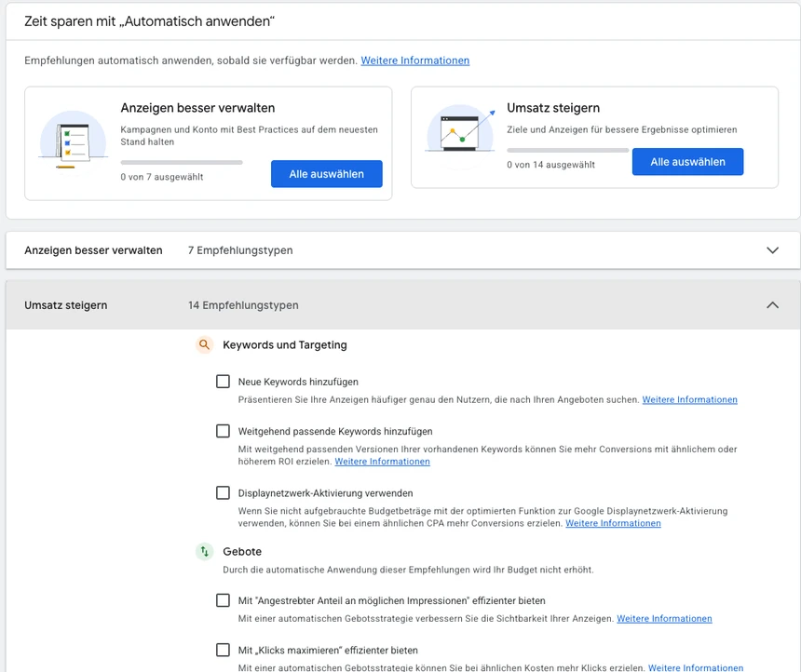
Task: Open Weitere Informationen for Angestrebter Anteil bidding
Action: [x=664, y=619]
